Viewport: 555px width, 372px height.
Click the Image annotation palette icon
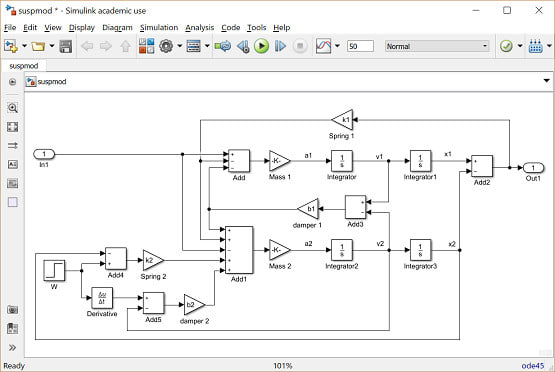point(12,183)
